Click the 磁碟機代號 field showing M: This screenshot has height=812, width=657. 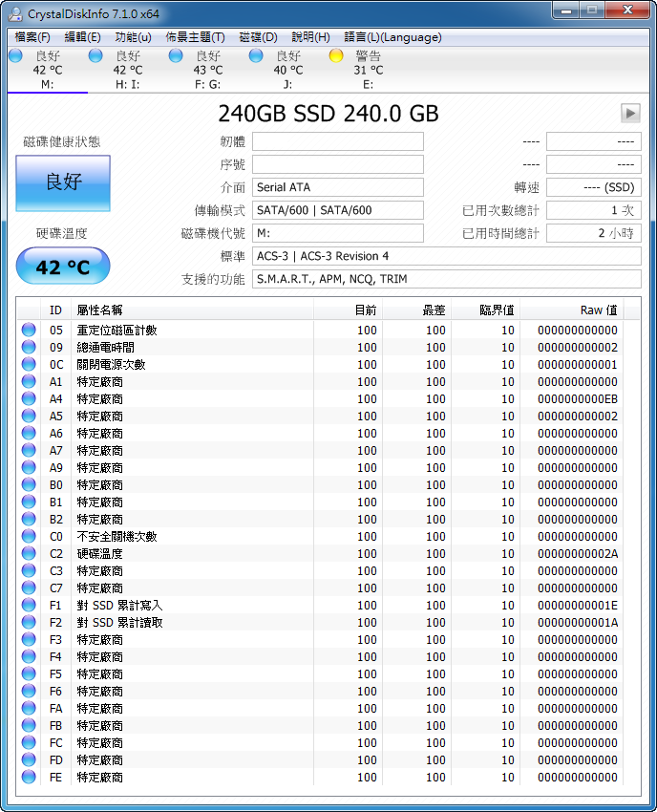tap(337, 233)
